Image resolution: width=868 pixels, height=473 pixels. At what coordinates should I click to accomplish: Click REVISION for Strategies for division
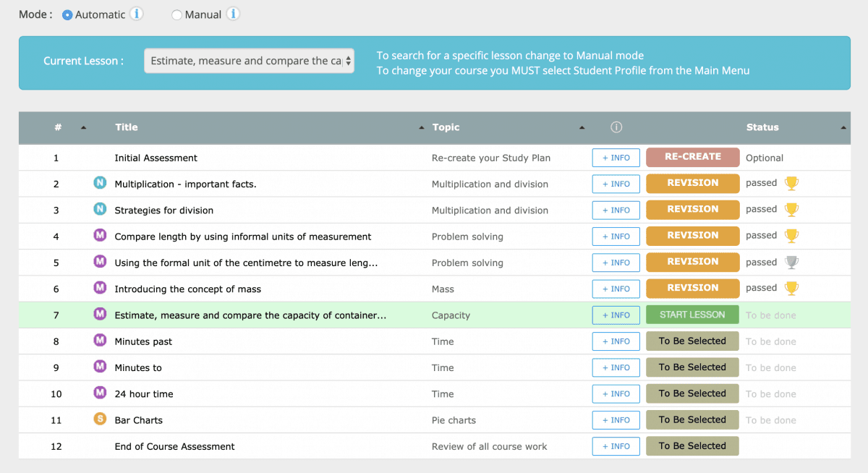(x=693, y=210)
